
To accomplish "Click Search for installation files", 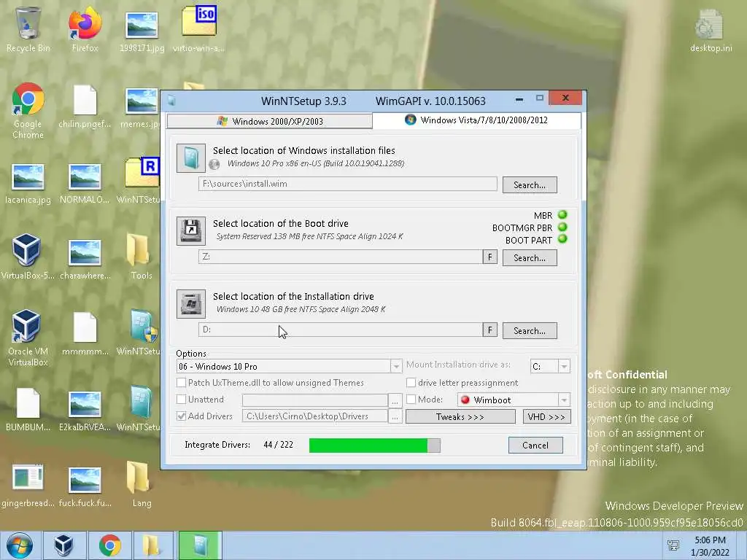I will click(530, 184).
